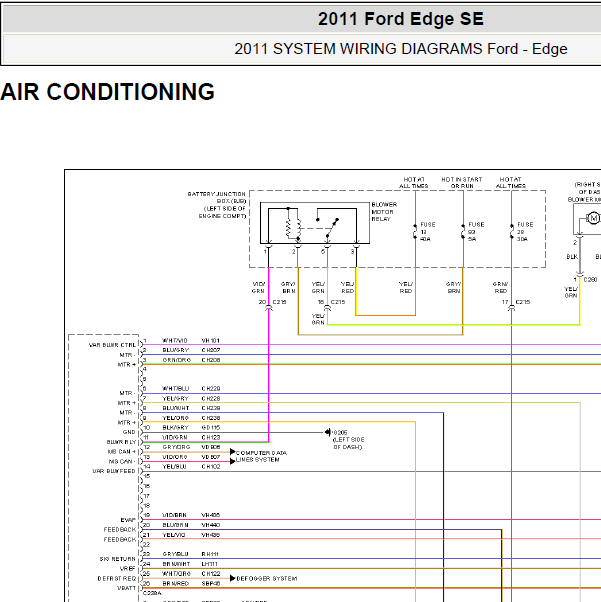
Task: Select the "VAR BLWR CTRL" pin label
Action: click(x=112, y=345)
